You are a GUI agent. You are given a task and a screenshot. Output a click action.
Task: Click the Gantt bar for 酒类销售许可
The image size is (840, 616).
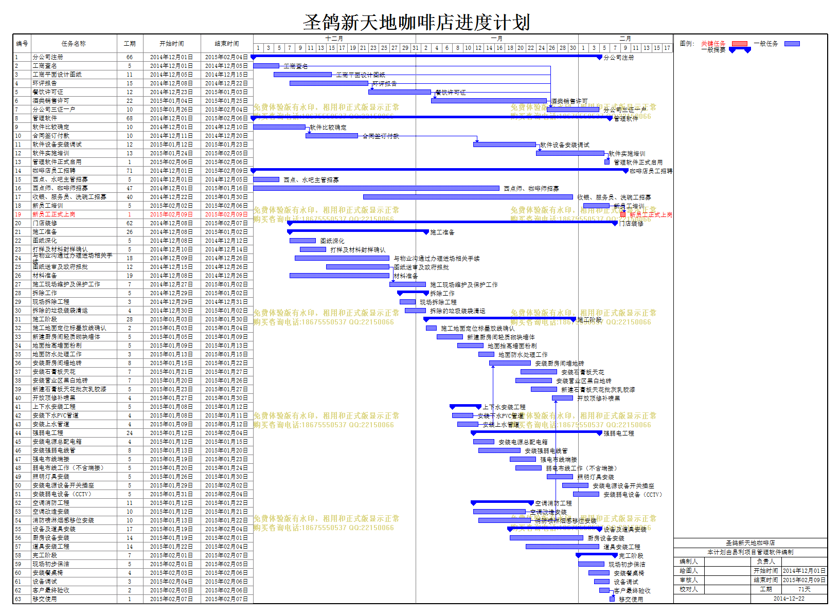489,101
